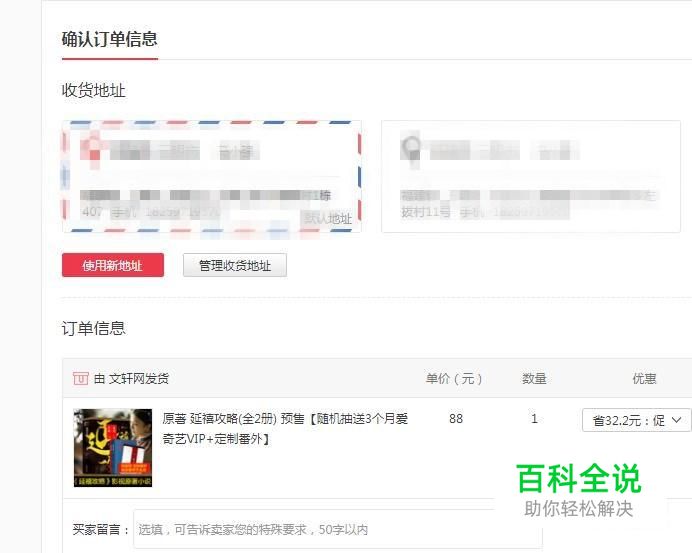The width and height of the screenshot is (692, 553).
Task: Open the 延禧攻略 product title link
Action: click(x=285, y=428)
